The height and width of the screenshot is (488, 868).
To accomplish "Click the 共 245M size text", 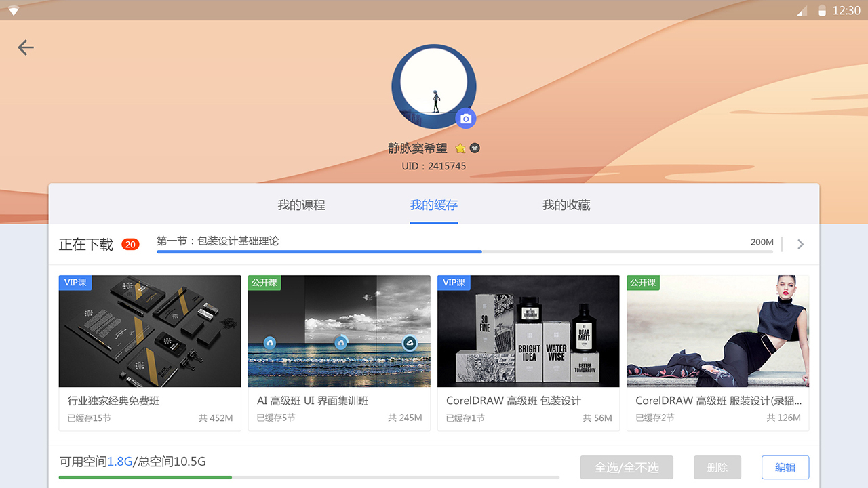I will (405, 418).
